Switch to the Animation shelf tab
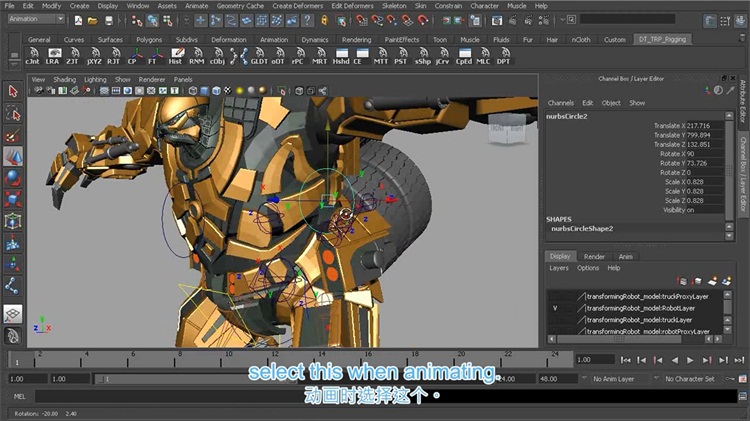Screen dimensions: 750x421 [274, 40]
